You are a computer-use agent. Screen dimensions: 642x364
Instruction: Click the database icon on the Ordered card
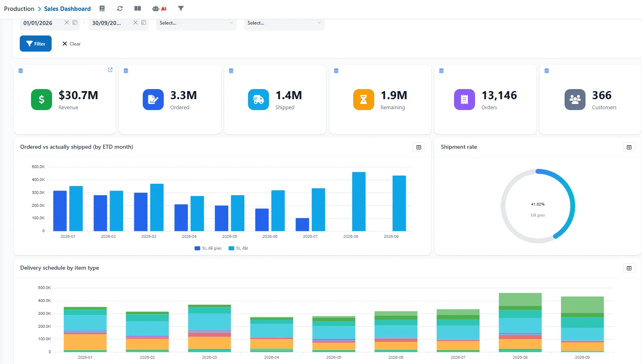click(x=126, y=71)
